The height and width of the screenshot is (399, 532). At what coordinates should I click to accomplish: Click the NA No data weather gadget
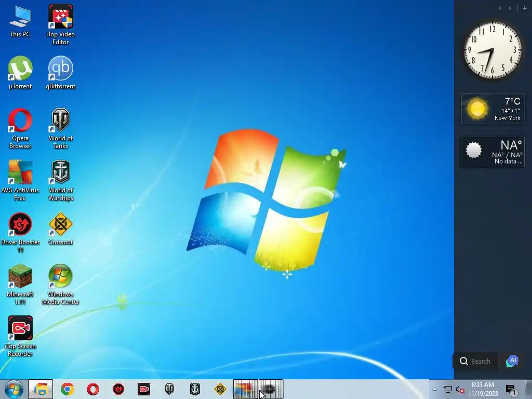(493, 152)
